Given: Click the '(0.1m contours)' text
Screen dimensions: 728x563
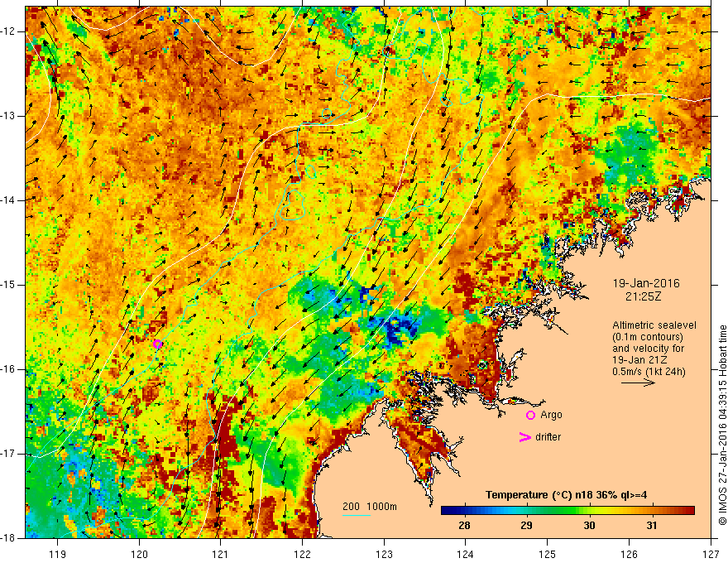Looking at the screenshot, I should click(x=648, y=337).
